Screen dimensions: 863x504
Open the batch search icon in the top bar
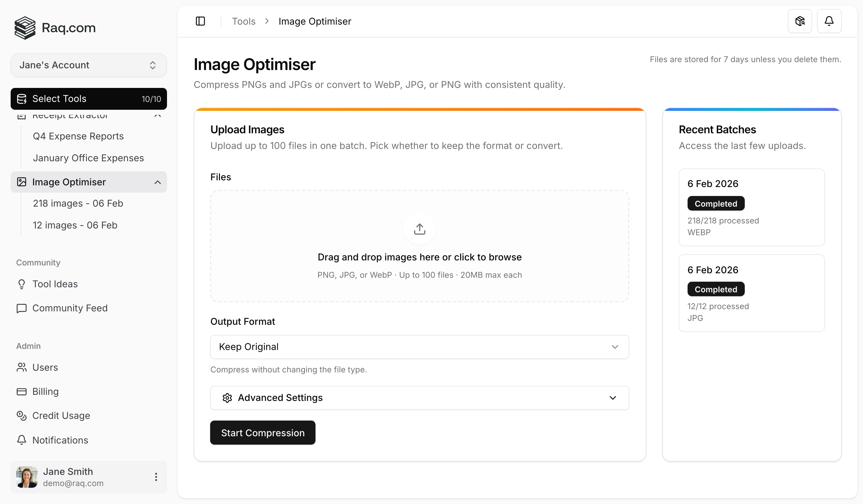[800, 21]
